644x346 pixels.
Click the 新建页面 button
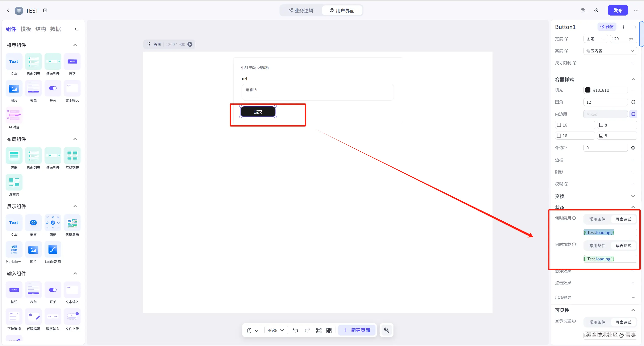(x=357, y=330)
